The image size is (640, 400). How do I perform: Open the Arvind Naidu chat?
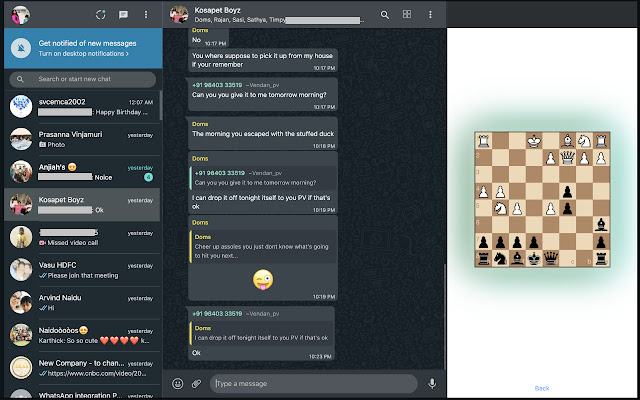click(x=83, y=302)
